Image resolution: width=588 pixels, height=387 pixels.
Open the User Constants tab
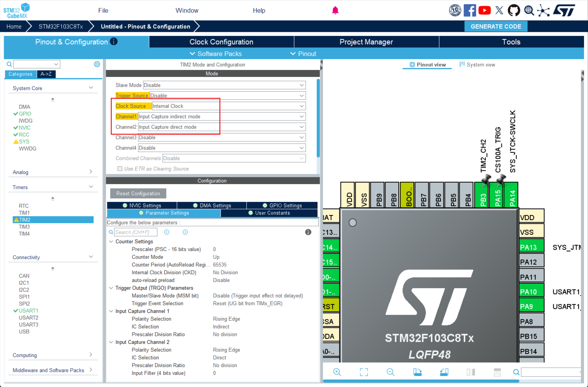point(269,213)
